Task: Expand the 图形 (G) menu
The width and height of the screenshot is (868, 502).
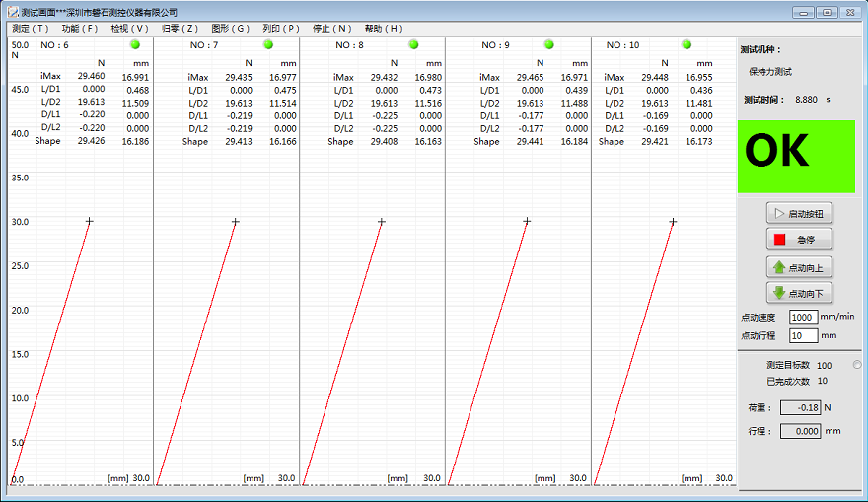Action: tap(230, 29)
